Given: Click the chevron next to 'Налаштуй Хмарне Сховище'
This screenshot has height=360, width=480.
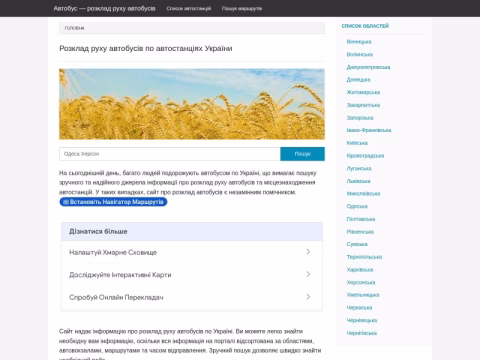Looking at the screenshot, I should tap(308, 252).
